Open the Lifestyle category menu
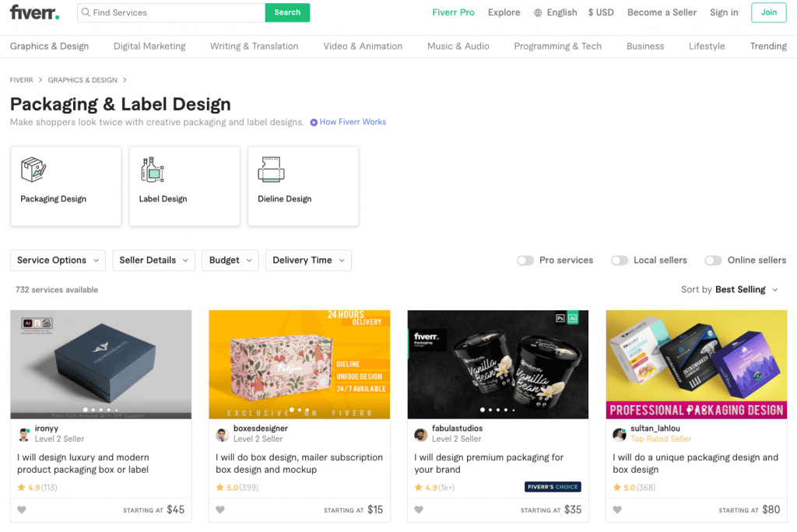This screenshot has width=797, height=532. (x=707, y=46)
